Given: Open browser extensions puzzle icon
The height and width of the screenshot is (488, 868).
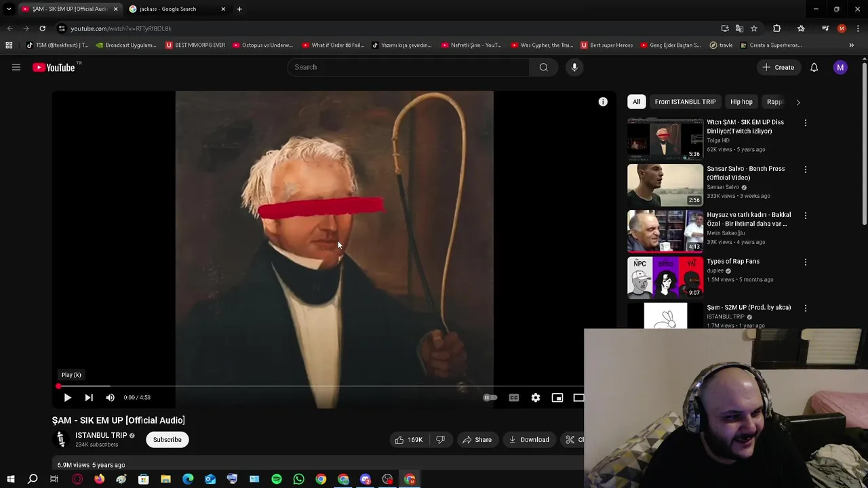Looking at the screenshot, I should pyautogui.click(x=777, y=28).
